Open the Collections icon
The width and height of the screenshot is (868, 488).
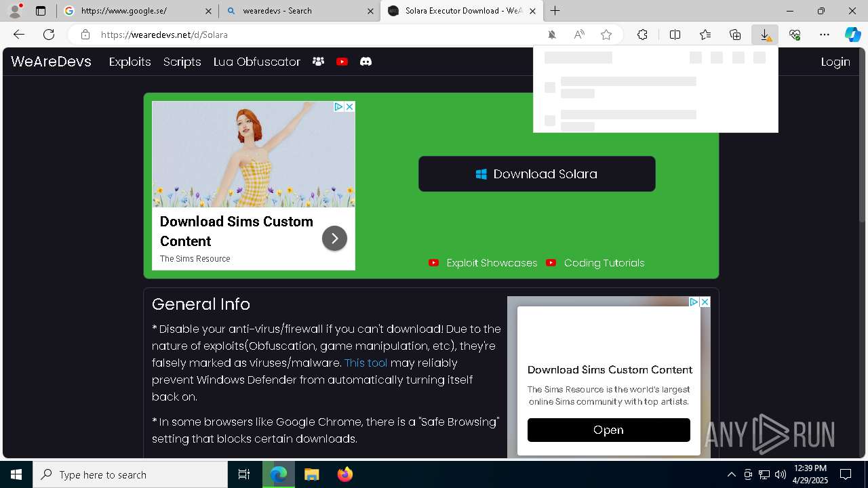pos(735,35)
